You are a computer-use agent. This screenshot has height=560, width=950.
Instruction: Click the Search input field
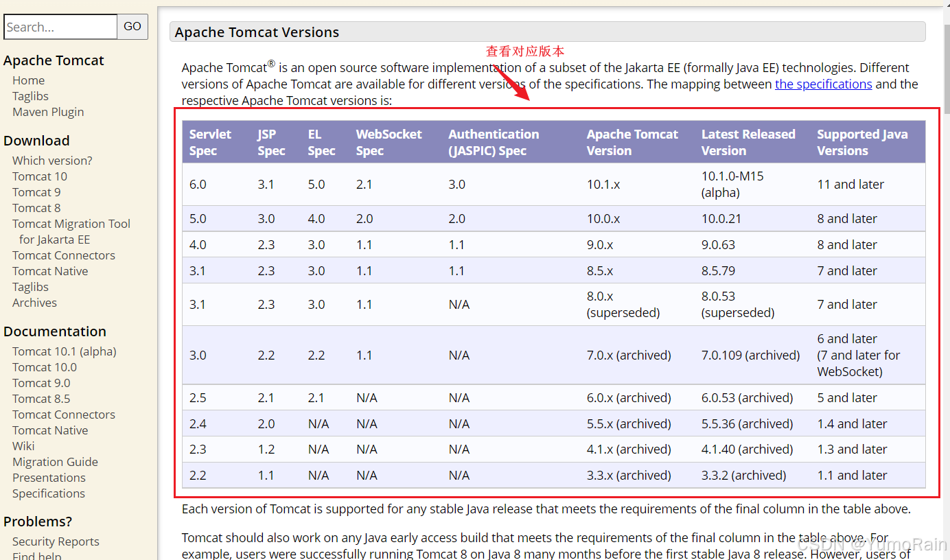coord(60,27)
